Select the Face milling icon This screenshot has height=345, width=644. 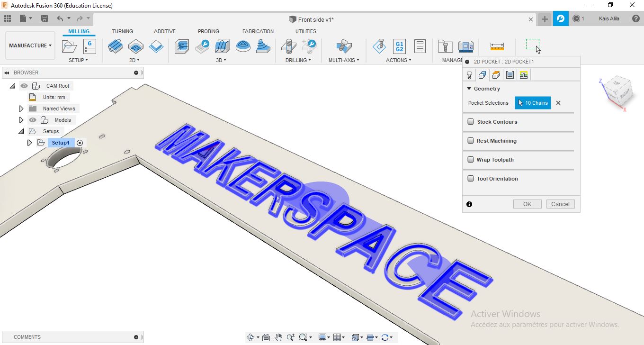pos(156,46)
